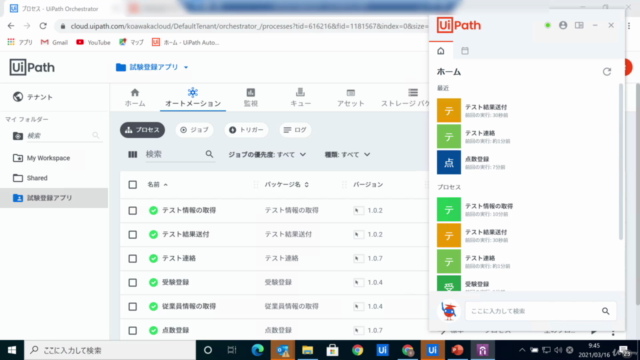Sort by 名前 column header
The height and width of the screenshot is (360, 640).
[157, 184]
